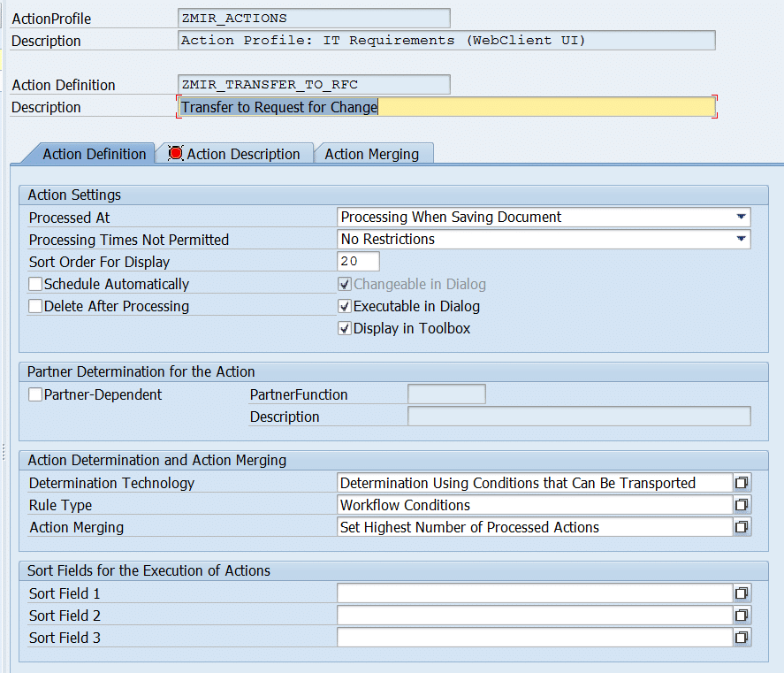
Task: Open value help for Determination Technology field
Action: [742, 483]
